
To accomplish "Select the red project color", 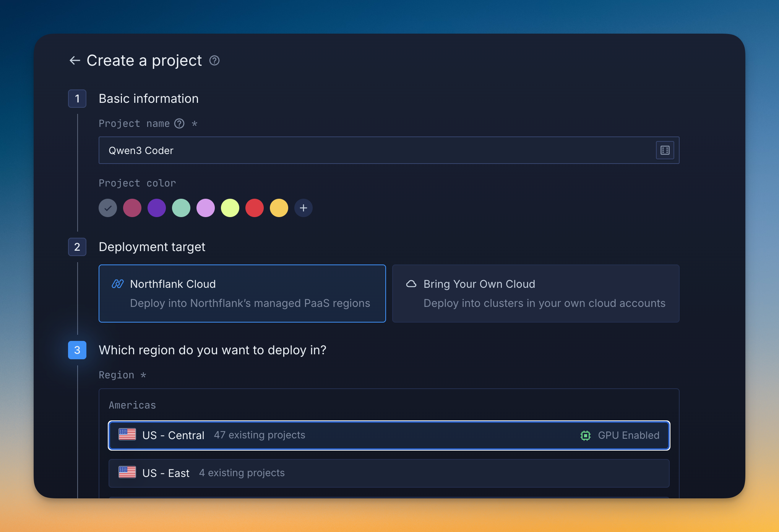I will tap(255, 208).
